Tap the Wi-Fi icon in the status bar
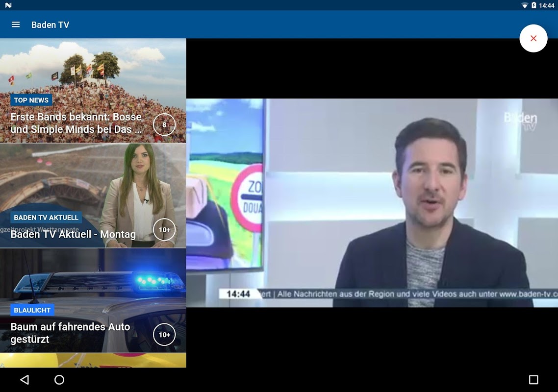The image size is (558, 392). (524, 5)
